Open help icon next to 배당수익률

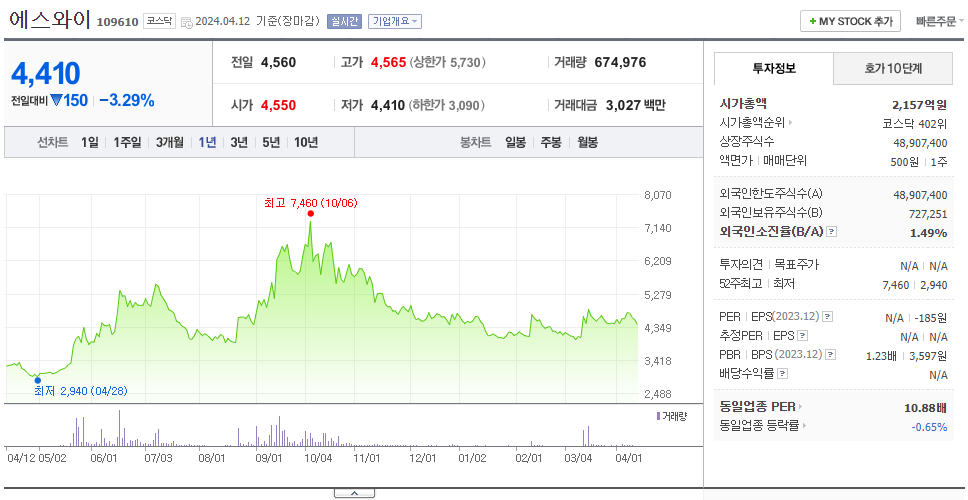(782, 373)
